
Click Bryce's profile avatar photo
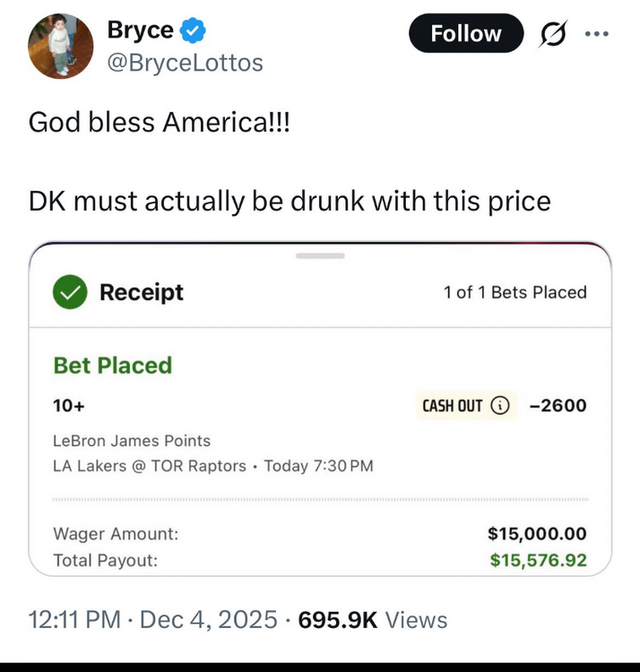click(61, 47)
